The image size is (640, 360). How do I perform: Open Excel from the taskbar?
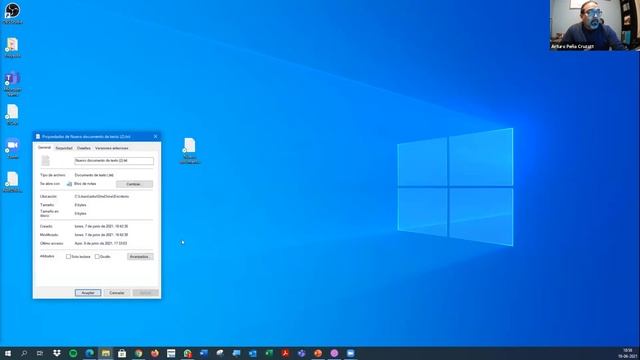click(x=269, y=353)
